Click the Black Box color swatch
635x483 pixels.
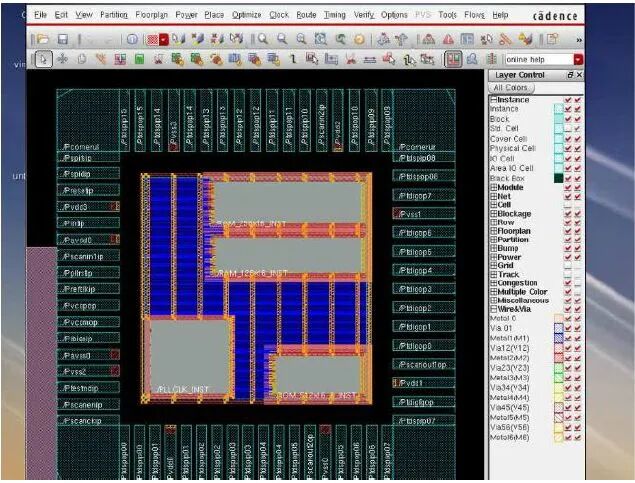pyautogui.click(x=558, y=178)
